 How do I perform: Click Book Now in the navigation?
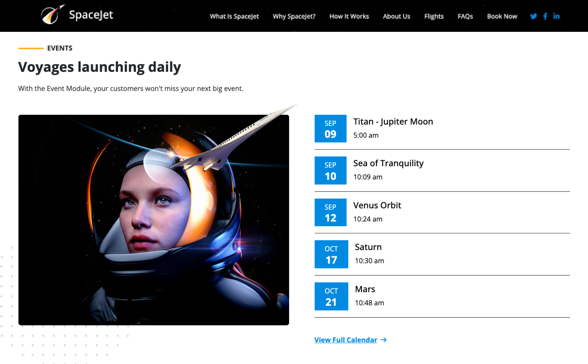click(502, 16)
